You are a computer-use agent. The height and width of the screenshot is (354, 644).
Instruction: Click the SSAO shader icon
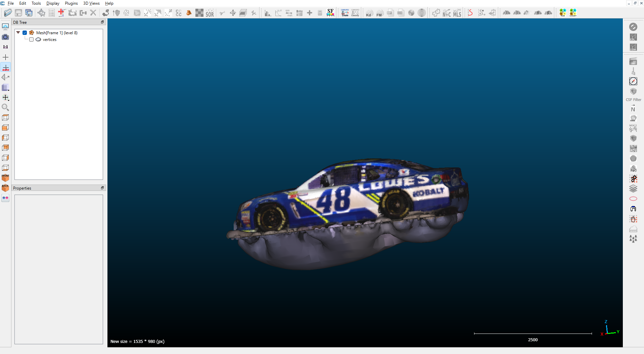[633, 47]
